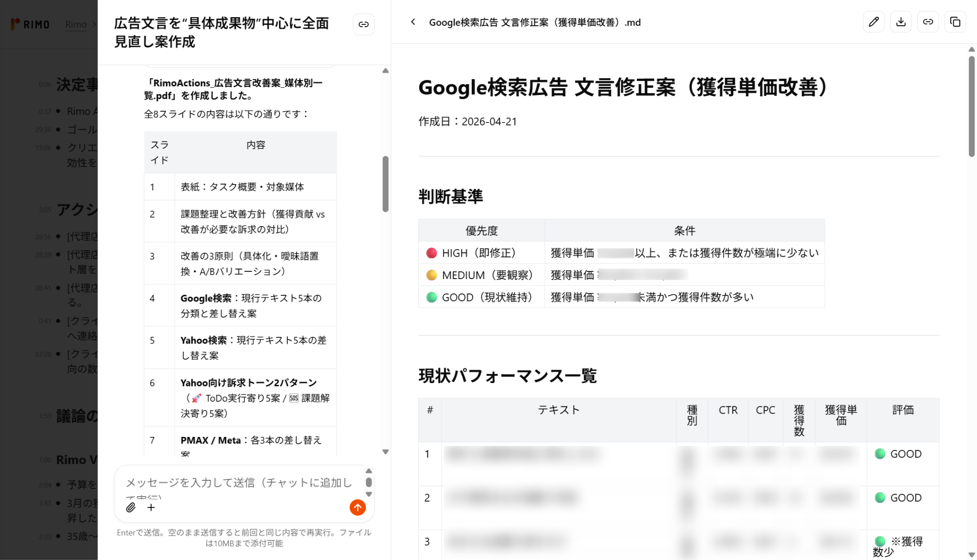Click the chat panel scrollbar thumb
Image resolution: width=977 pixels, height=560 pixels.
385,184
